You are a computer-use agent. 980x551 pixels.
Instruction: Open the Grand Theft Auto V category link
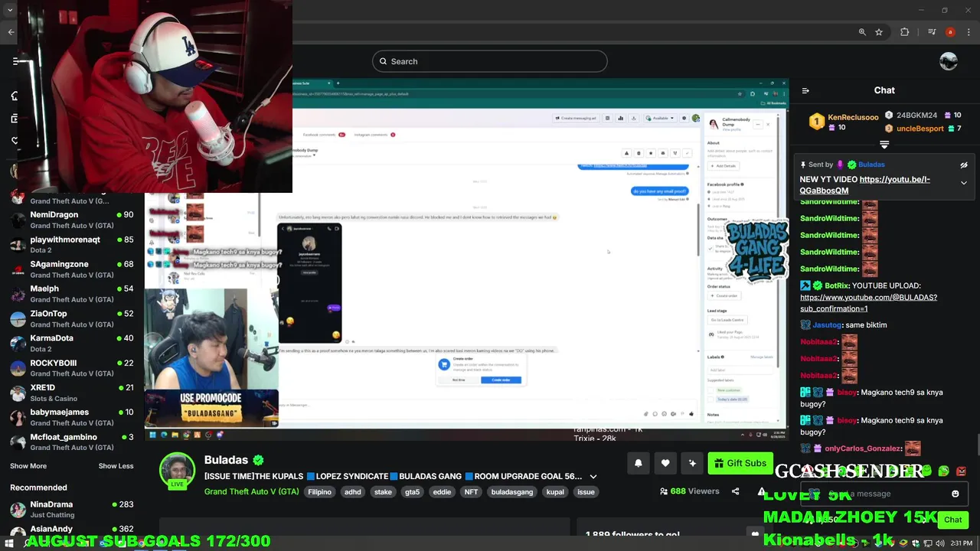251,492
